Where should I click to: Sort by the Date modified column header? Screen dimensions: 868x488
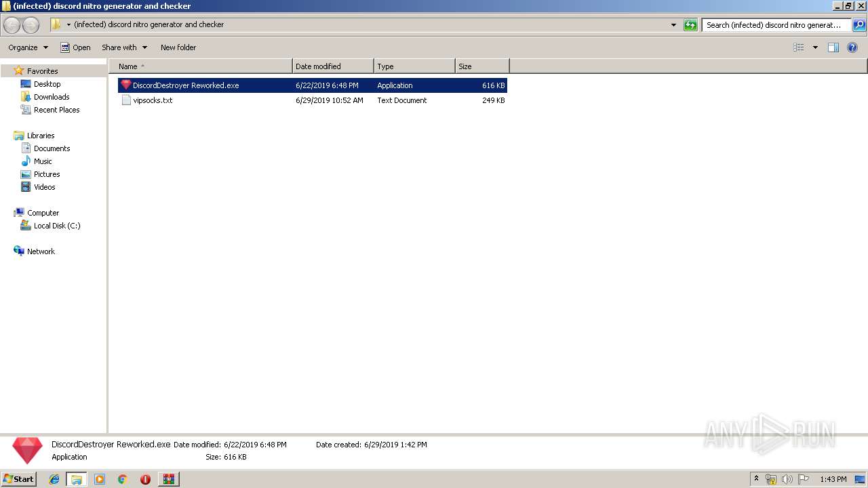(x=333, y=66)
